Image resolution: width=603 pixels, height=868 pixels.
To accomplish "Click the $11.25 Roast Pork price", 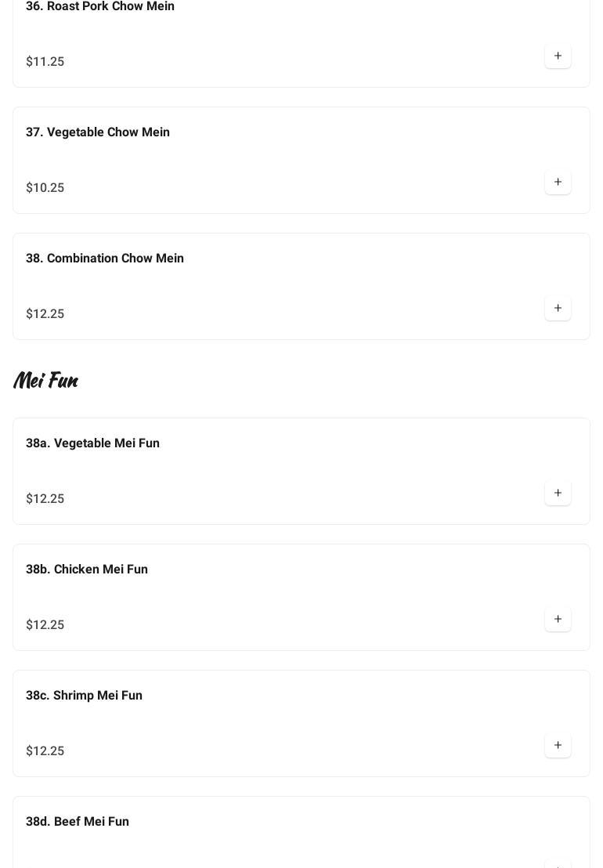I will [45, 62].
